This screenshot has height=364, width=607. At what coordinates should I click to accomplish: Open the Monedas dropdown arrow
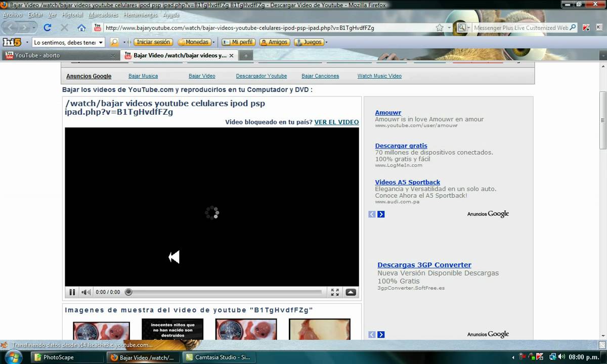point(213,42)
